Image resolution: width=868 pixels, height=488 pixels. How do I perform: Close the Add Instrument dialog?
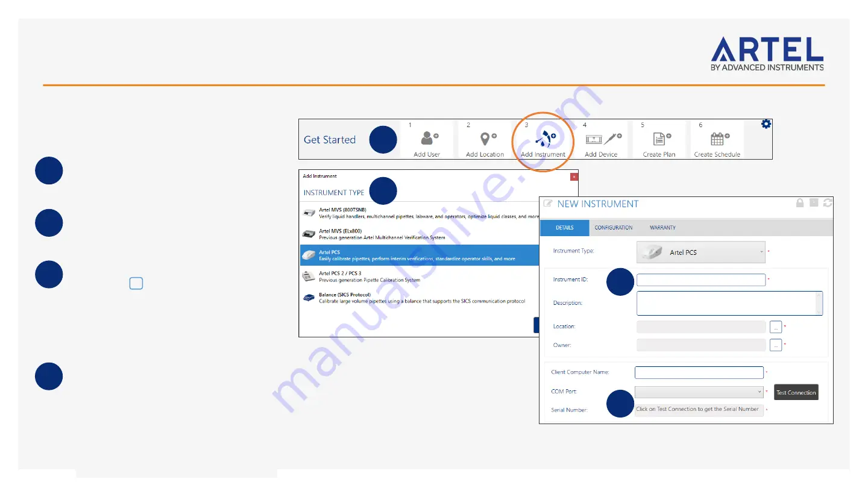(x=574, y=177)
